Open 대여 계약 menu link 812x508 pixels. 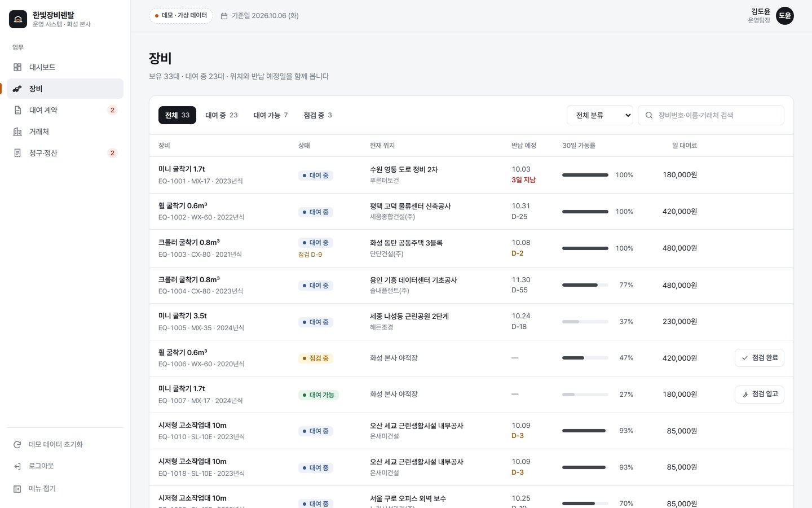click(x=65, y=110)
